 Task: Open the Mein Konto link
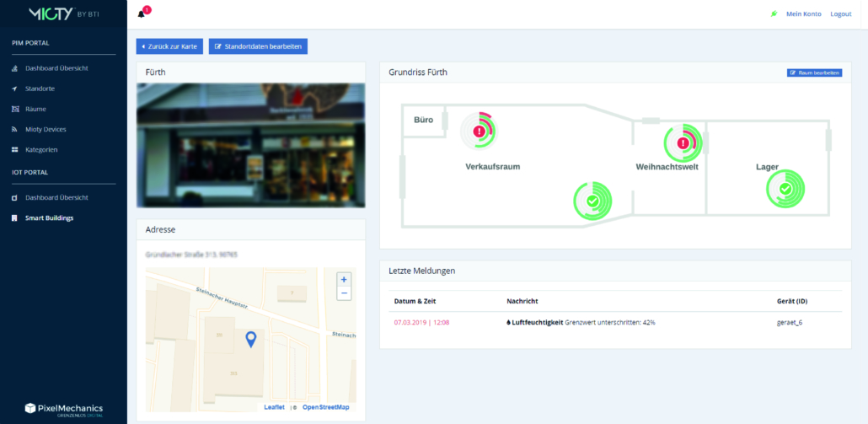point(803,14)
